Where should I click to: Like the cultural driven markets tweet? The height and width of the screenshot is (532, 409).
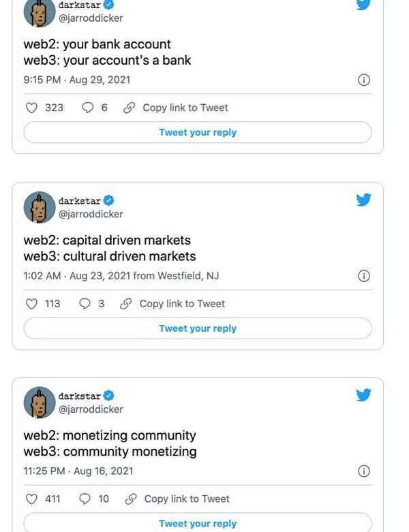31,304
